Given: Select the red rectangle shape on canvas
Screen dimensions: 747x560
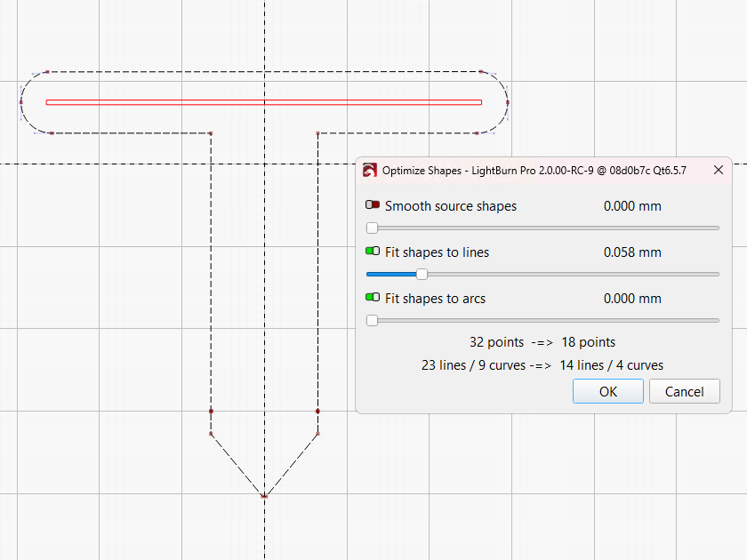Looking at the screenshot, I should pyautogui.click(x=264, y=102).
